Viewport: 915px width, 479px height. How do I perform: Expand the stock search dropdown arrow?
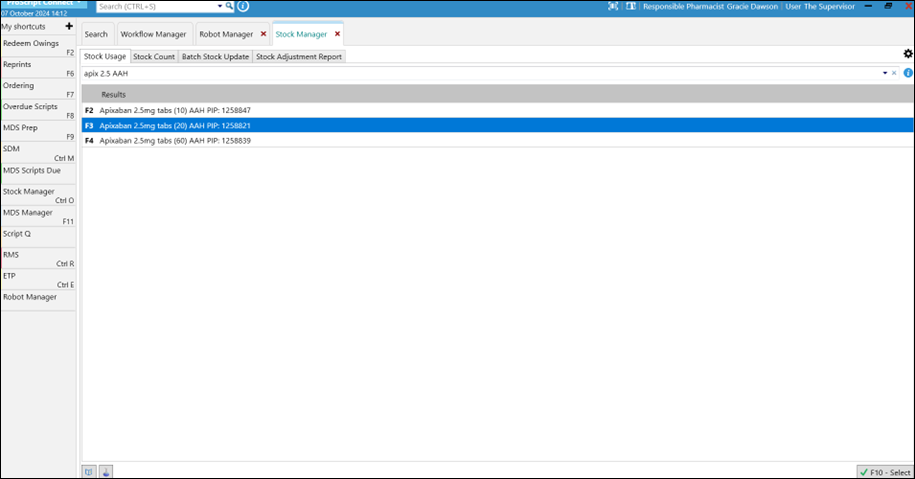[885, 73]
